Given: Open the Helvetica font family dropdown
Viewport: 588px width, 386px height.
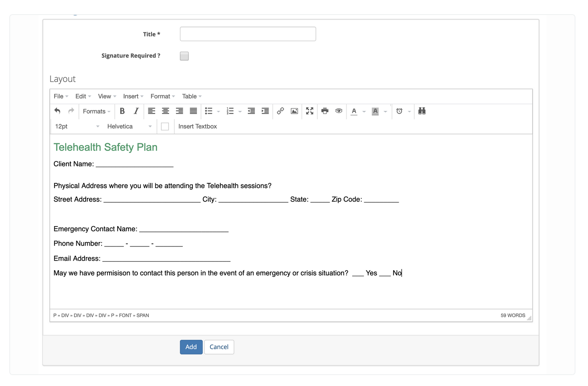Looking at the screenshot, I should coord(129,127).
